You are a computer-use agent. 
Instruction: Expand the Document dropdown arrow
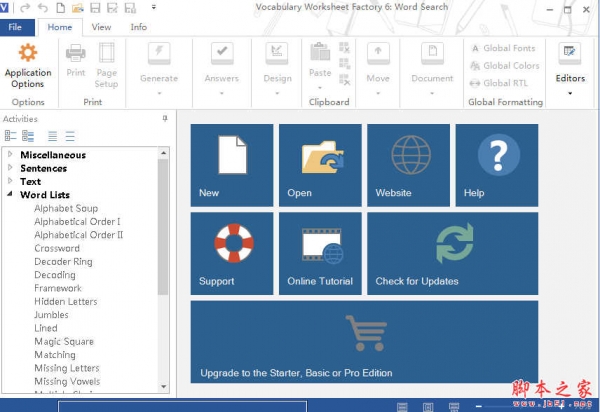(x=432, y=93)
